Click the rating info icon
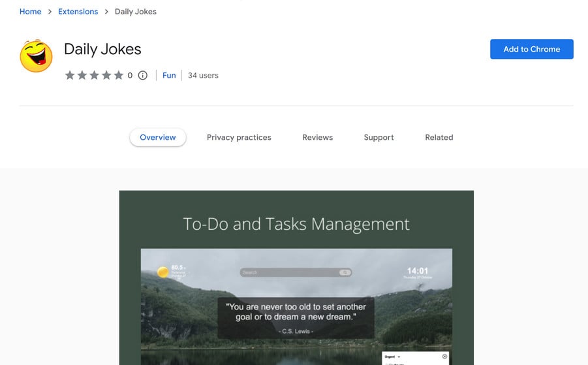This screenshot has height=365, width=588. pos(143,75)
